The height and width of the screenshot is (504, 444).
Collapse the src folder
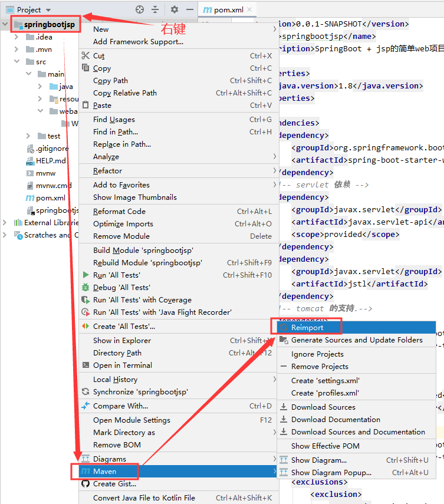coord(17,61)
